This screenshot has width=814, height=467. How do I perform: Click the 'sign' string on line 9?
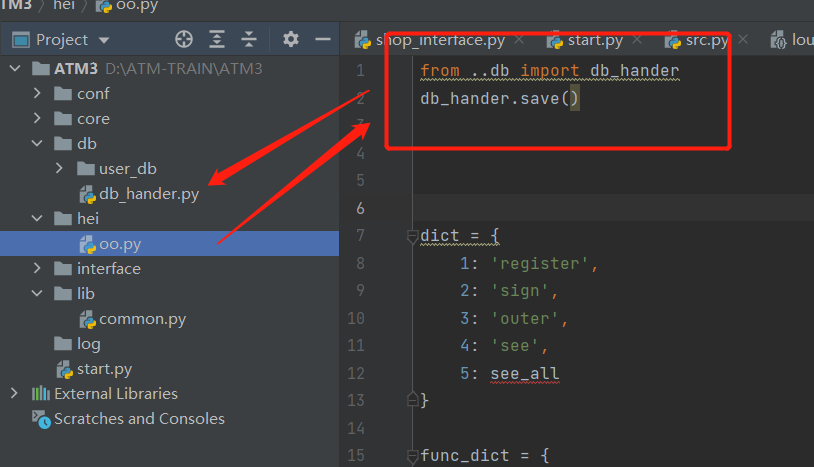pos(519,291)
